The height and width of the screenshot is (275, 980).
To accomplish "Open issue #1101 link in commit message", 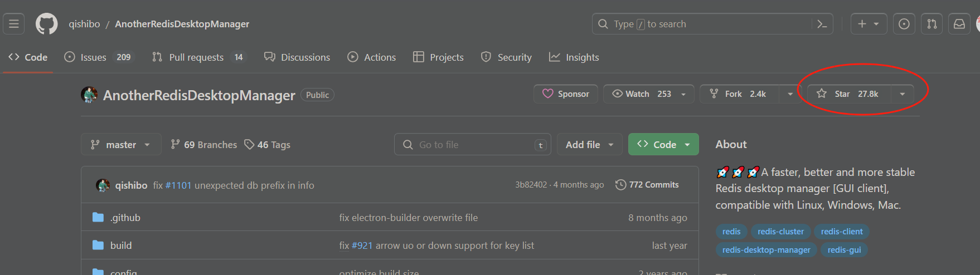I will 178,185.
